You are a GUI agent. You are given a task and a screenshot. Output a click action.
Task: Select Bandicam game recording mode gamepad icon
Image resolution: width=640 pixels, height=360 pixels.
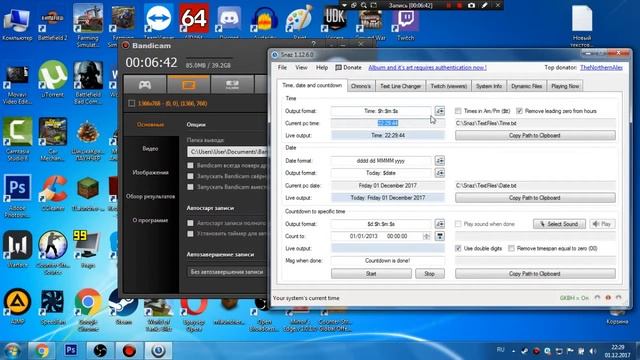(x=145, y=84)
